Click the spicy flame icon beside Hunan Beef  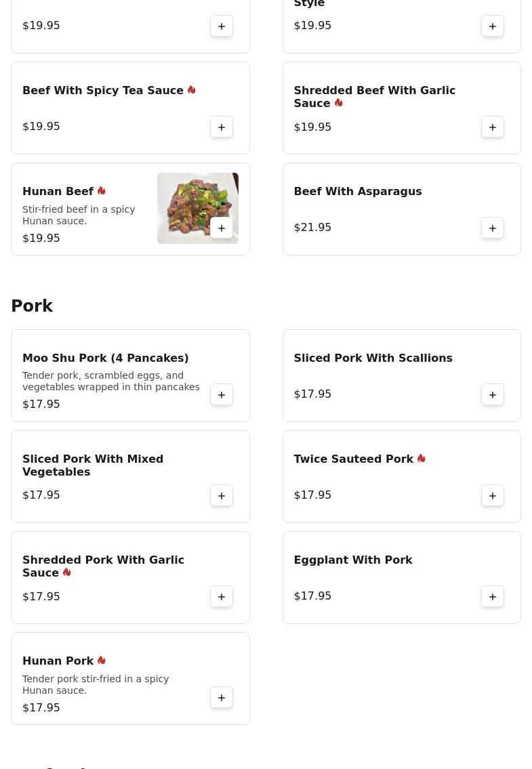tap(102, 191)
